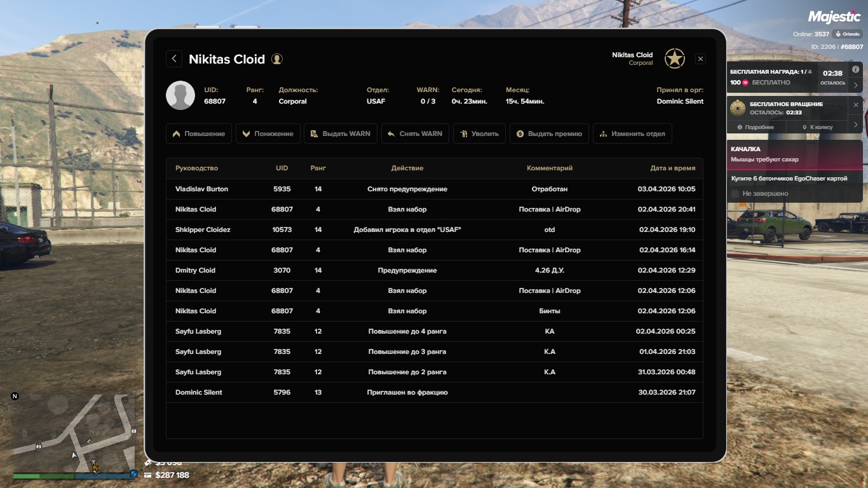Expand the free reward panel arrow
The height and width of the screenshot is (488, 868).
[x=855, y=85]
